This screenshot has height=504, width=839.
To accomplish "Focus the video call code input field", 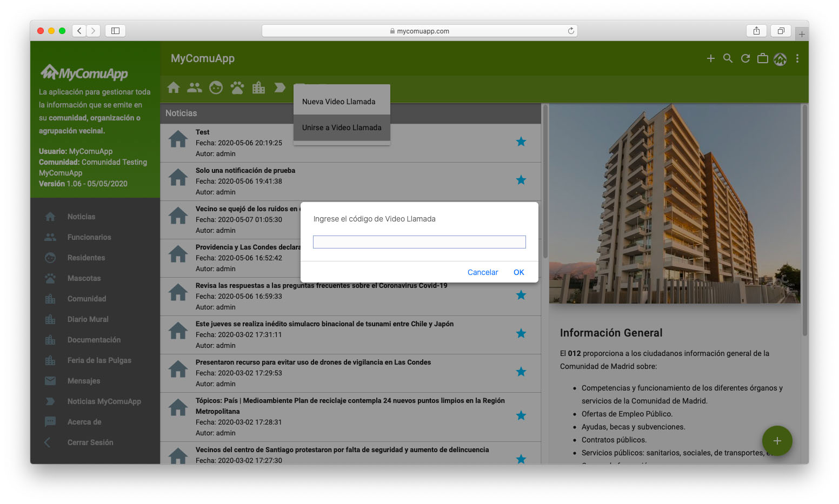I will 419,242.
